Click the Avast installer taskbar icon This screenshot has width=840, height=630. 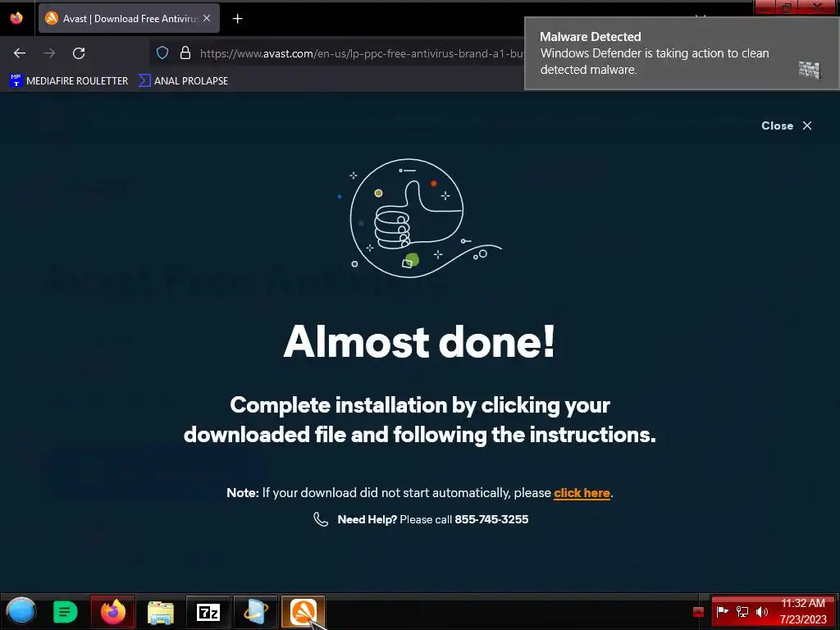pos(304,612)
